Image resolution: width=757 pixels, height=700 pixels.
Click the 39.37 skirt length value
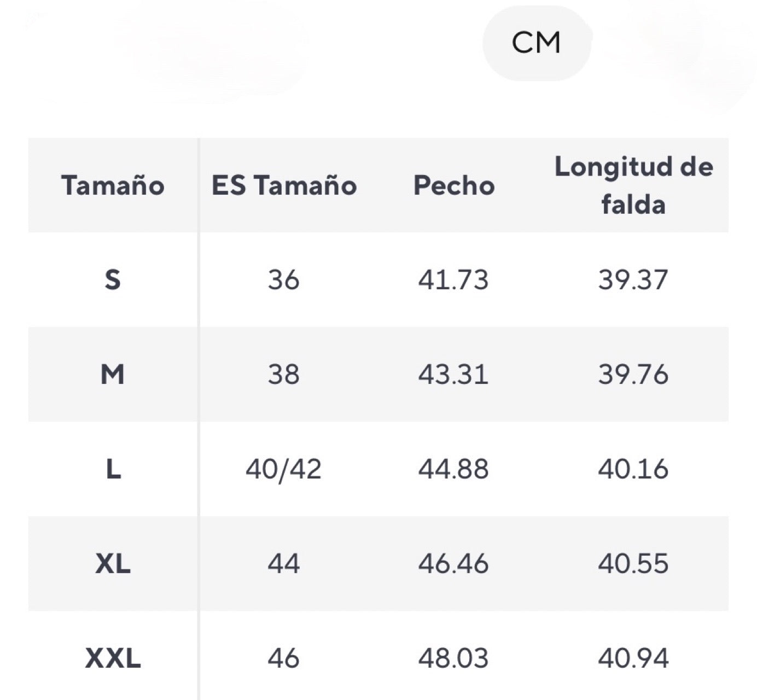pyautogui.click(x=633, y=280)
